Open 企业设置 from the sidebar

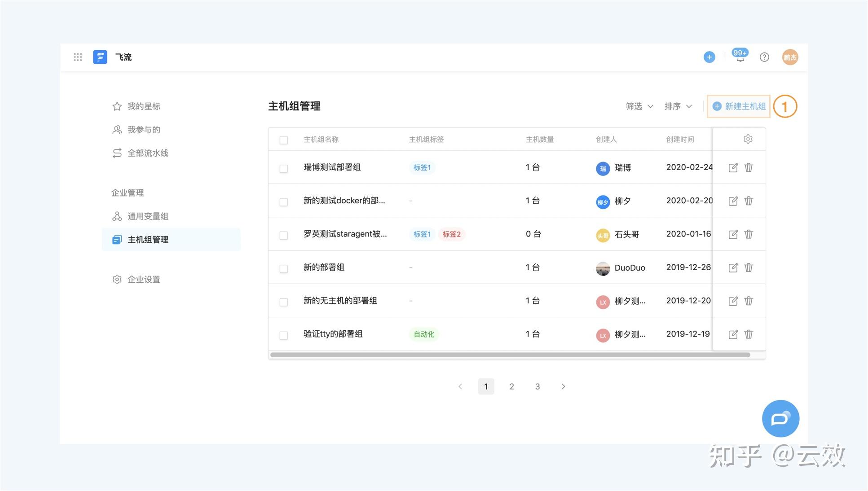143,279
